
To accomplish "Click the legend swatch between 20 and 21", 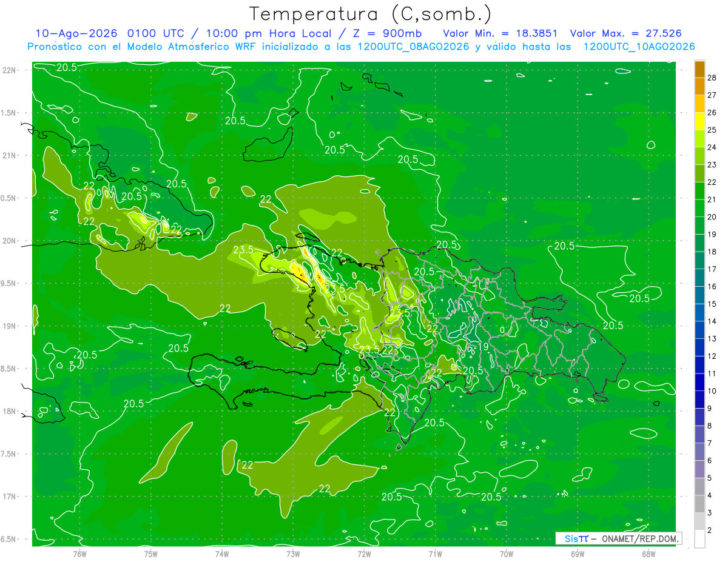I will point(699,208).
